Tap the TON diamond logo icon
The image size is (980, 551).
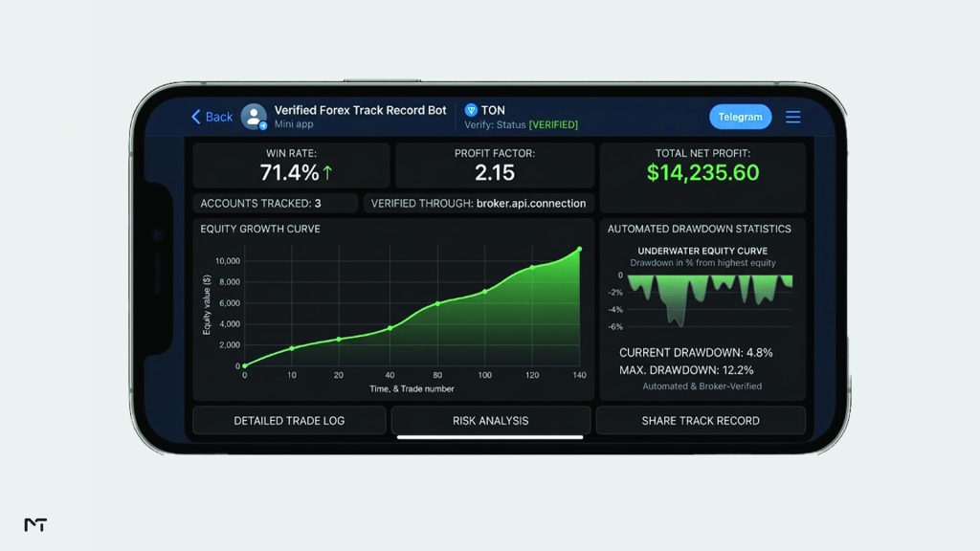coord(471,111)
